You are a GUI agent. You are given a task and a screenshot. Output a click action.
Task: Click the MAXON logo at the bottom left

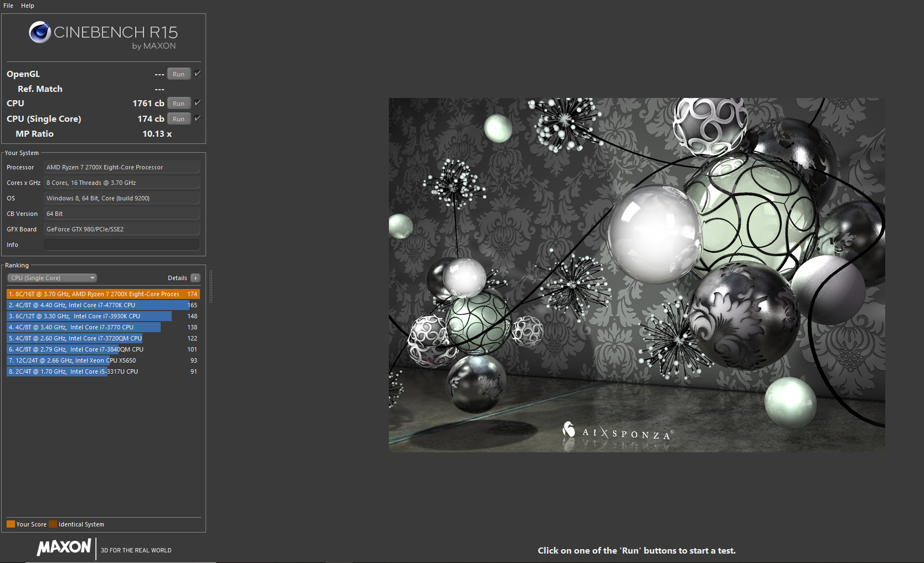(x=63, y=548)
